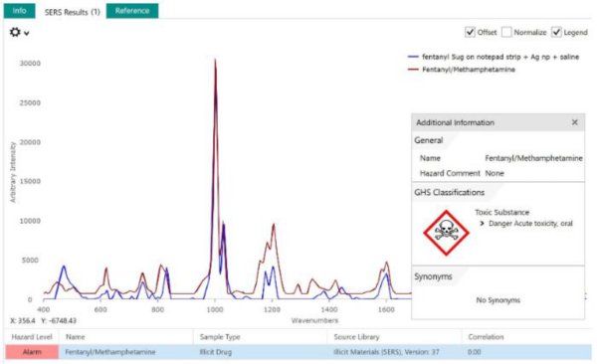
Task: Enable the Normalize checkbox
Action: [506, 32]
